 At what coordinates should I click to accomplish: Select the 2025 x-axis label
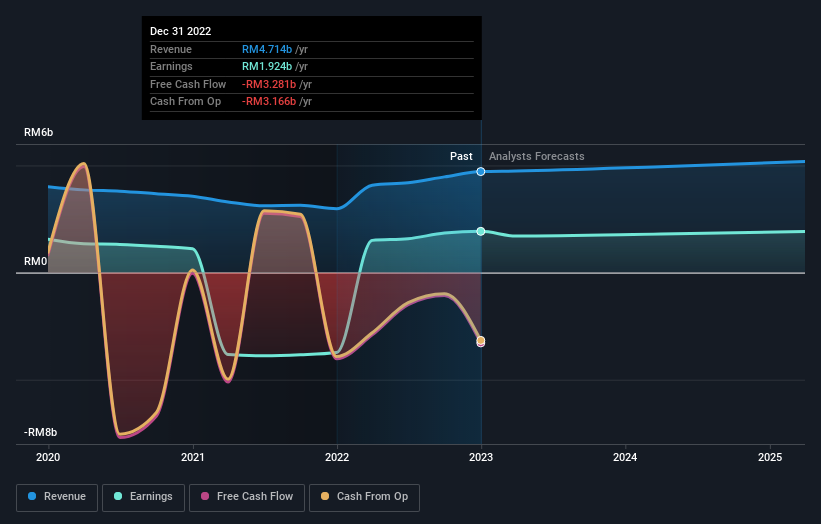[770, 457]
